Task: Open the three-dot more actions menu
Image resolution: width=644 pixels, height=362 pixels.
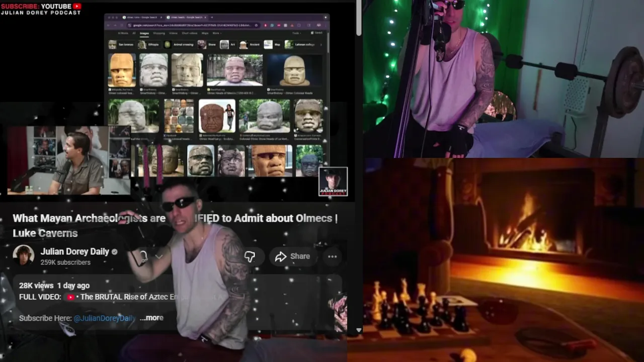Action: click(x=332, y=256)
